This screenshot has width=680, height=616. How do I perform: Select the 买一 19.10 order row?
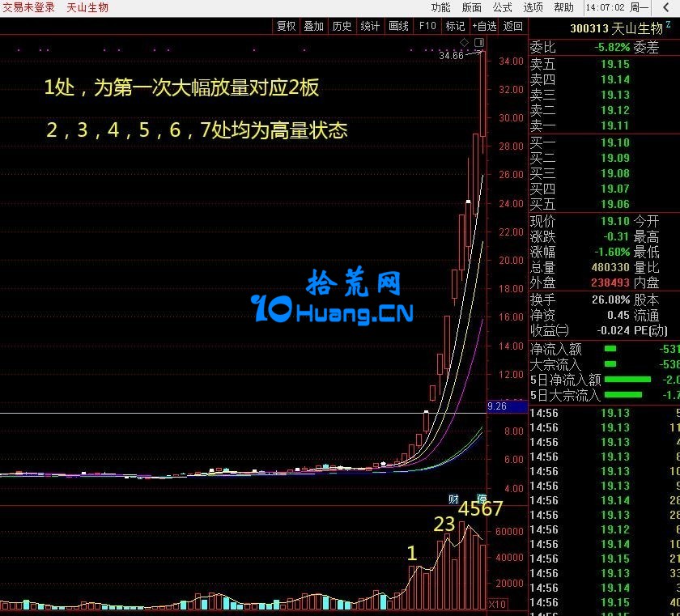604,142
